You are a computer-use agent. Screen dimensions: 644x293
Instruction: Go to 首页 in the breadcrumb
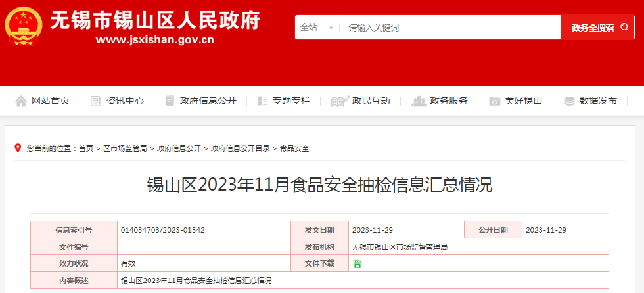(x=85, y=149)
